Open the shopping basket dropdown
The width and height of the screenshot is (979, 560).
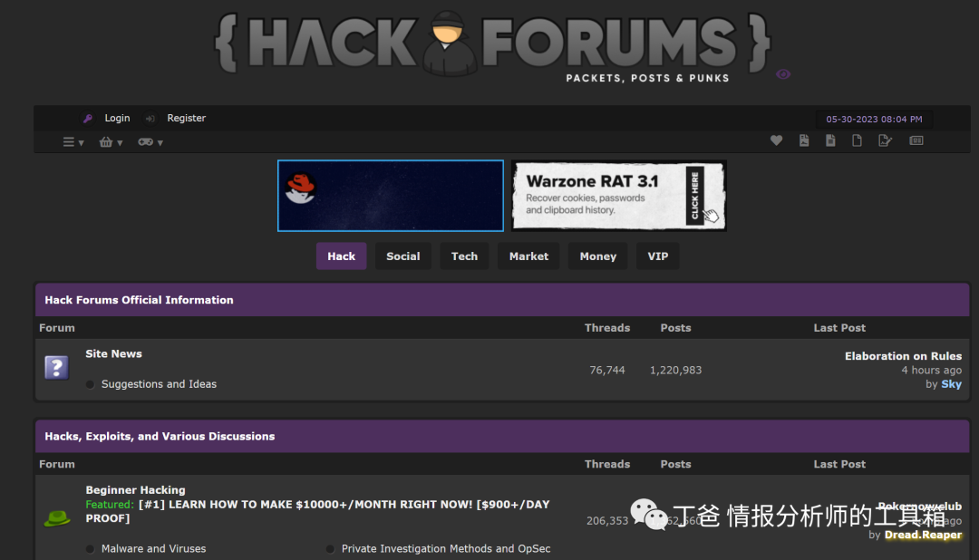coord(111,142)
